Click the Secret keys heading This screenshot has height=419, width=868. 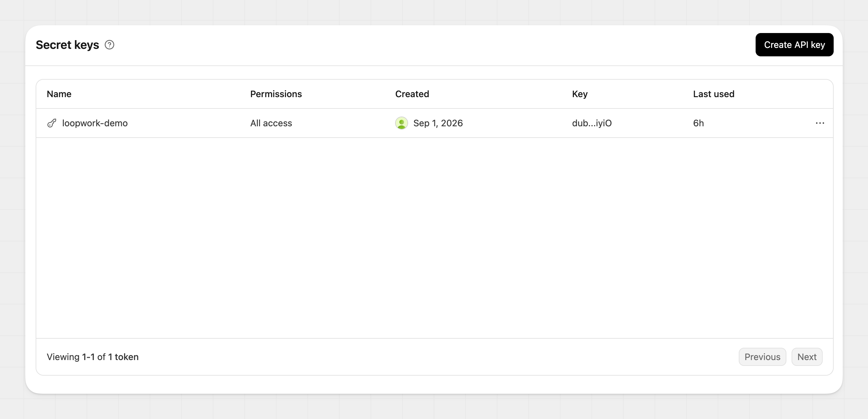click(x=67, y=45)
